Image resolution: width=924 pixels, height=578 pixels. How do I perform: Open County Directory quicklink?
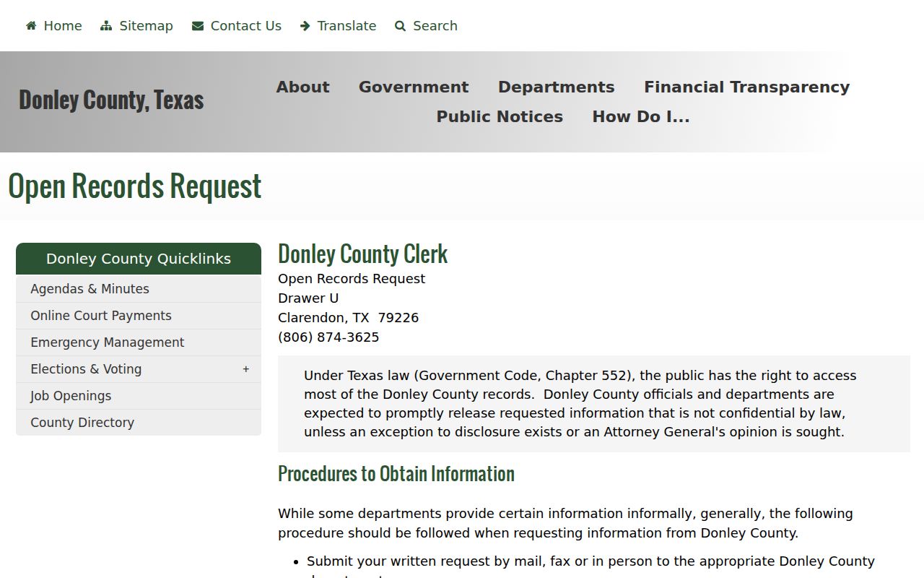(139, 423)
